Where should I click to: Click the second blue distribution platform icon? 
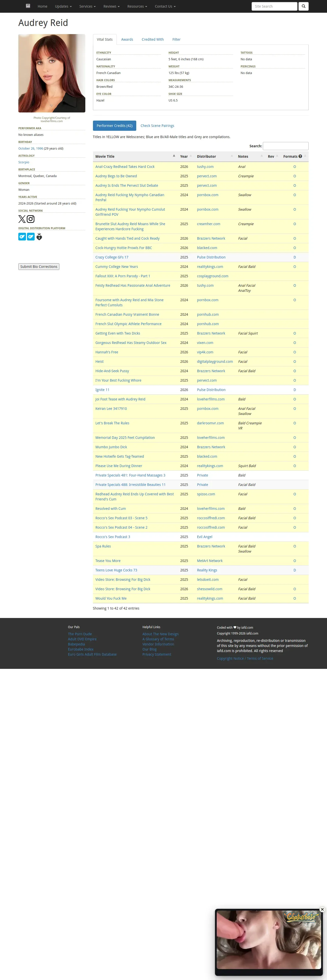[x=31, y=237]
